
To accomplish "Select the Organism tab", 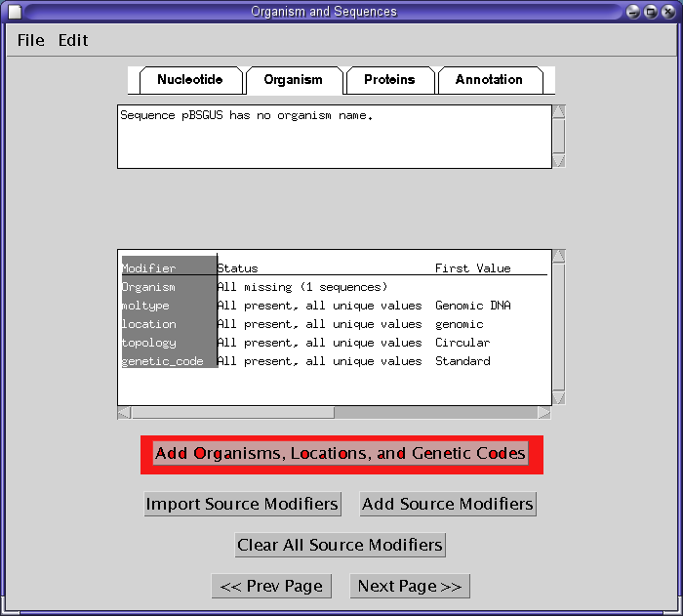I will click(293, 80).
